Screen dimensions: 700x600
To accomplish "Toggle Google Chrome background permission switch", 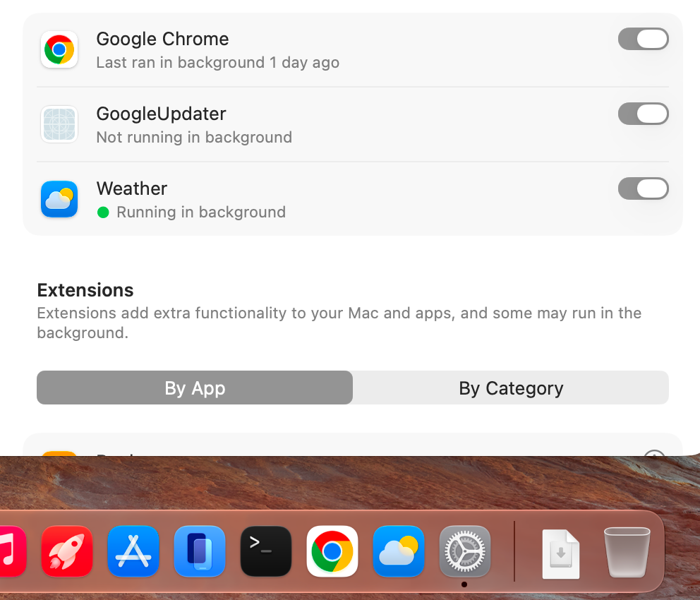I will pyautogui.click(x=644, y=40).
